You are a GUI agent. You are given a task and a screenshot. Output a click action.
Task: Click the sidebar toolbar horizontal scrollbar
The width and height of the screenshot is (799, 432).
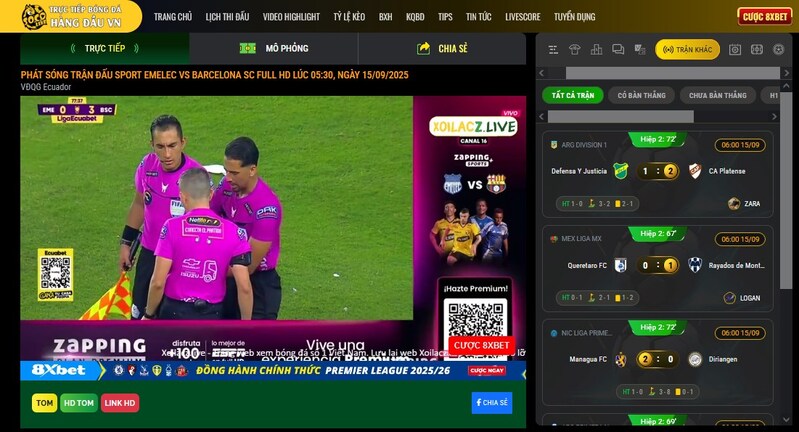pyautogui.click(x=673, y=73)
